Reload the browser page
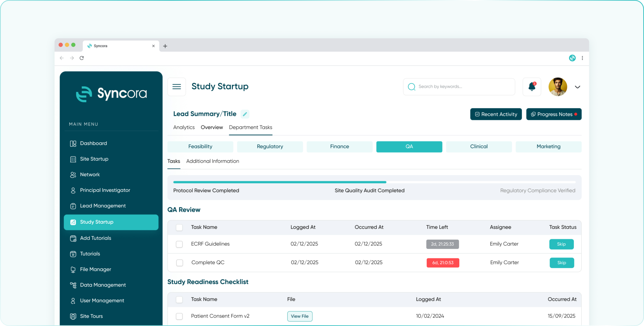 click(82, 58)
